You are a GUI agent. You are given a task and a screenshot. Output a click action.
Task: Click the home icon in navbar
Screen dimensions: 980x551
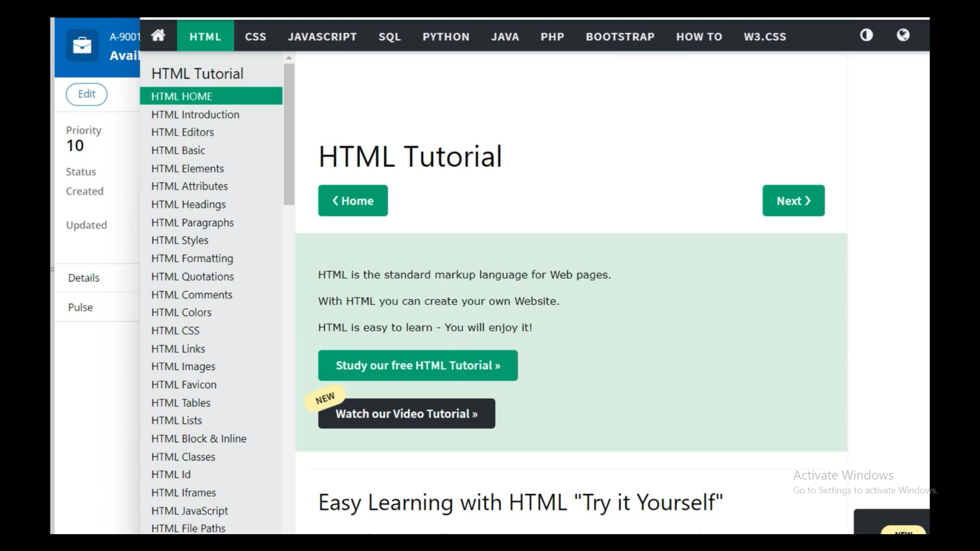pyautogui.click(x=158, y=36)
